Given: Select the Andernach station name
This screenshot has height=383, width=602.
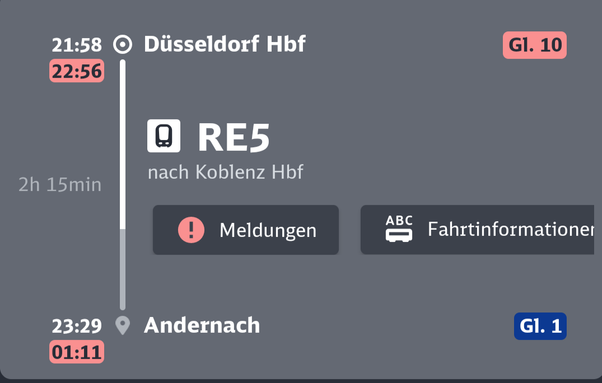Looking at the screenshot, I should (202, 325).
